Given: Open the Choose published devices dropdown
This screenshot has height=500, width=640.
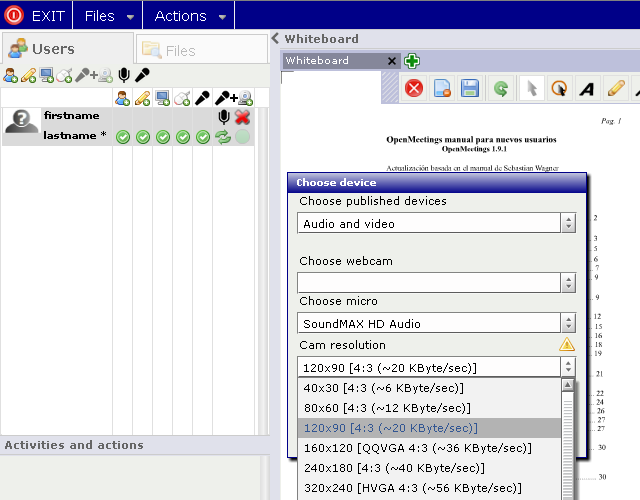Looking at the screenshot, I should coord(568,224).
